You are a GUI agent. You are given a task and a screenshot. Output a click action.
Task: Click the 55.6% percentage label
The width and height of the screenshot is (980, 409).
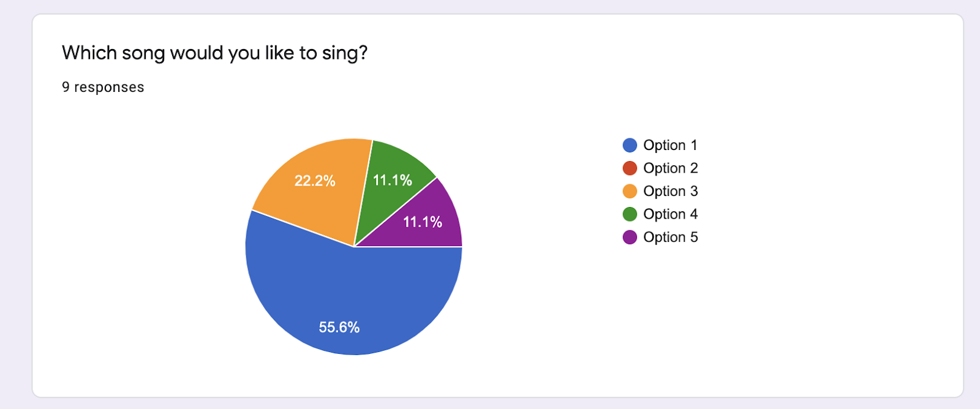(339, 328)
